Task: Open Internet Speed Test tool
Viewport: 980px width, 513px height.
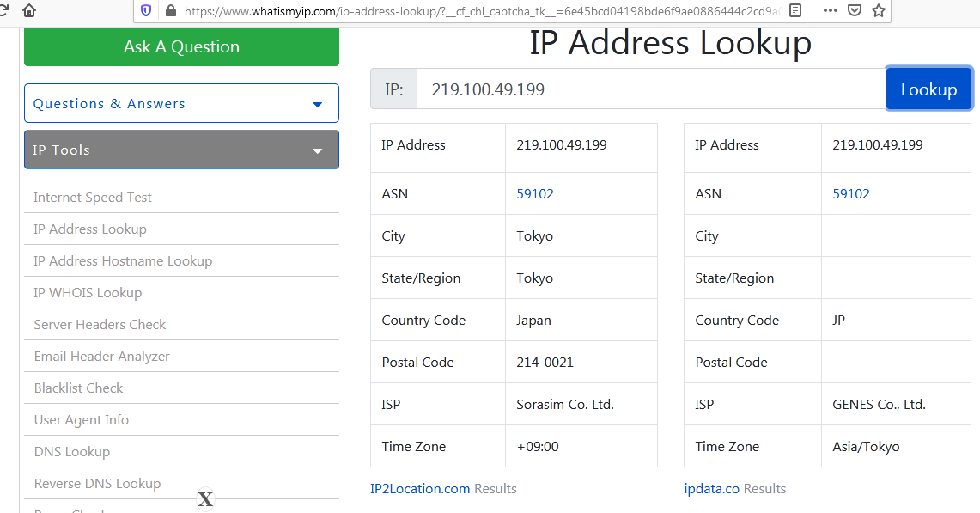Action: coord(93,197)
